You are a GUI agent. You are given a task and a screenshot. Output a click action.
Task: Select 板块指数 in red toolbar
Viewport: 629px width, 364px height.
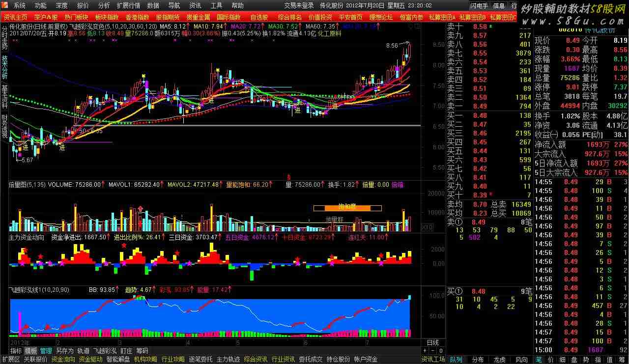[x=107, y=17]
